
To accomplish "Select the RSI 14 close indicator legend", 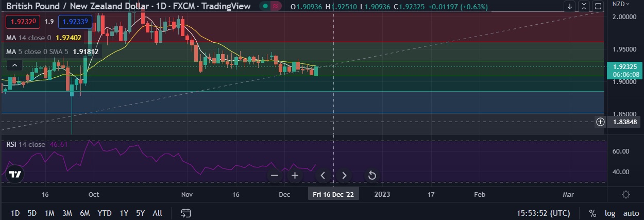I will point(26,144).
